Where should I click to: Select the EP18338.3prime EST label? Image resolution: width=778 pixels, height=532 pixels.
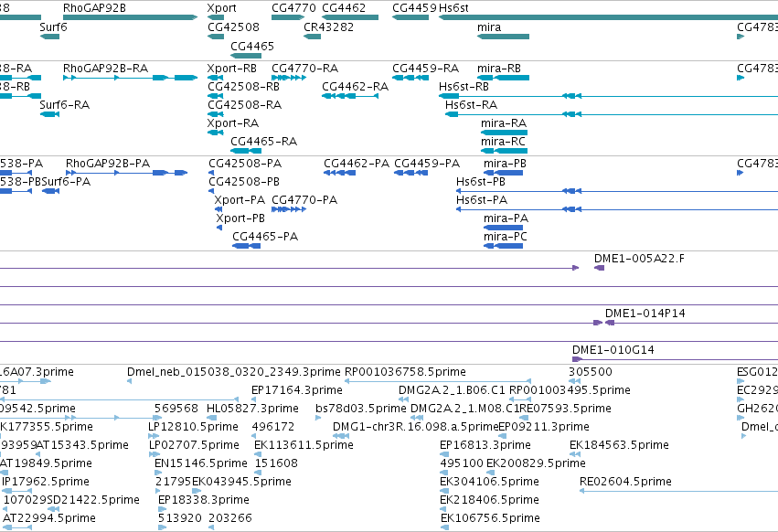coord(204,500)
